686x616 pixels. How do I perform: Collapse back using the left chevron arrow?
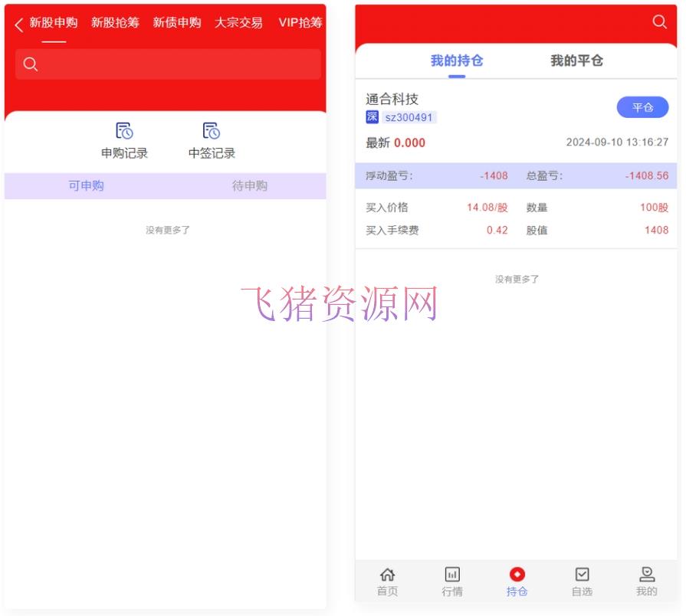[17, 23]
